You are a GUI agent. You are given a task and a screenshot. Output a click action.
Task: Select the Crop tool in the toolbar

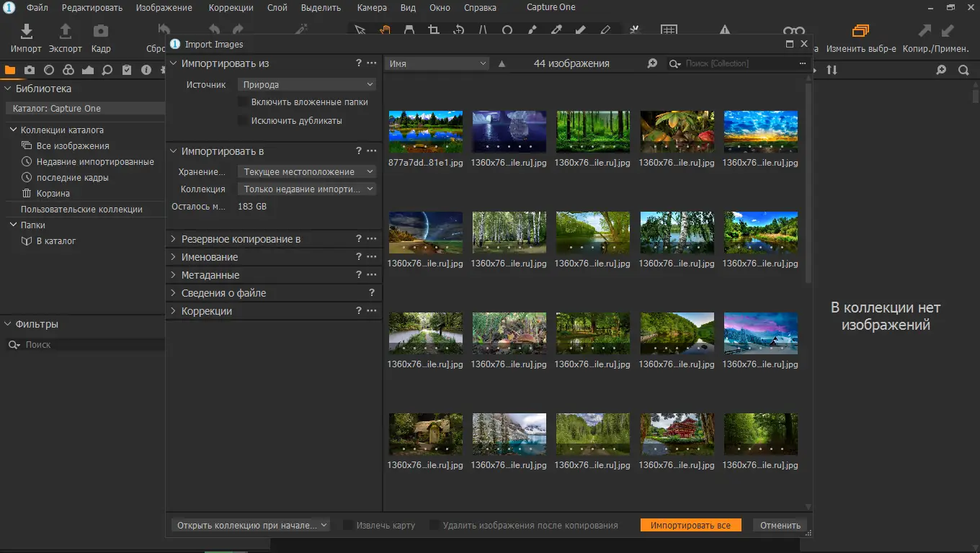[433, 31]
